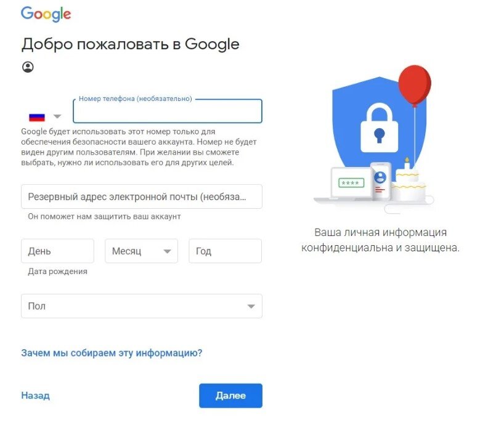Open the country code selector dropdown
The width and height of the screenshot is (504, 425).
tap(57, 116)
